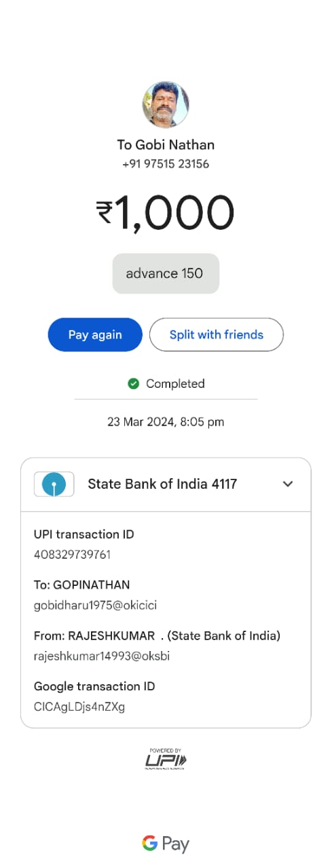Tap the advance 150 note chip

click(x=166, y=274)
